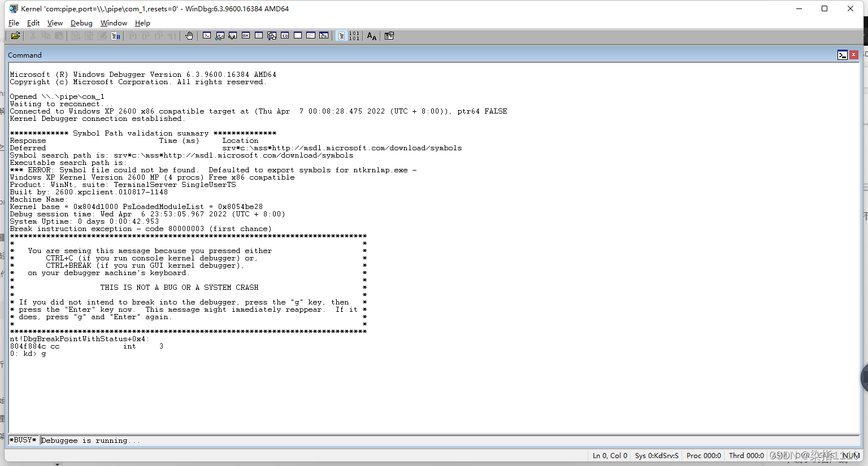Image resolution: width=868 pixels, height=466 pixels.
Task: Close the Command pane with red X
Action: (x=854, y=55)
